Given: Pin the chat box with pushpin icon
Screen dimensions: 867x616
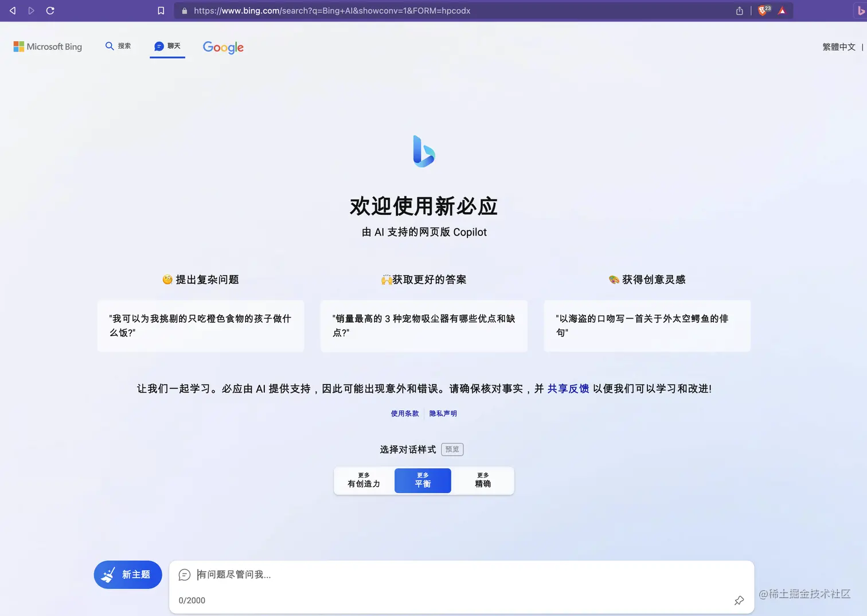Looking at the screenshot, I should coord(739,601).
